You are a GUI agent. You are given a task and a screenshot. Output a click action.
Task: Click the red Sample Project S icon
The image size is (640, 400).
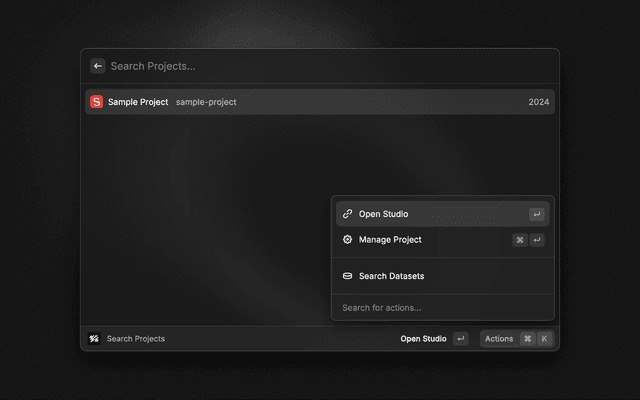pyautogui.click(x=96, y=102)
